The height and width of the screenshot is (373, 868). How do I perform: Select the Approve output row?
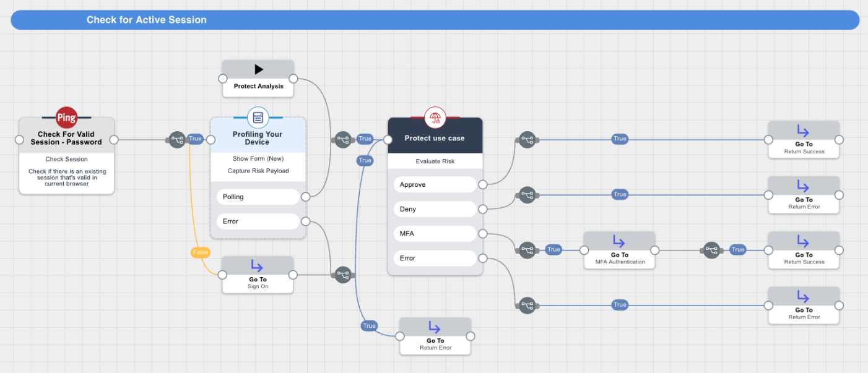(435, 184)
